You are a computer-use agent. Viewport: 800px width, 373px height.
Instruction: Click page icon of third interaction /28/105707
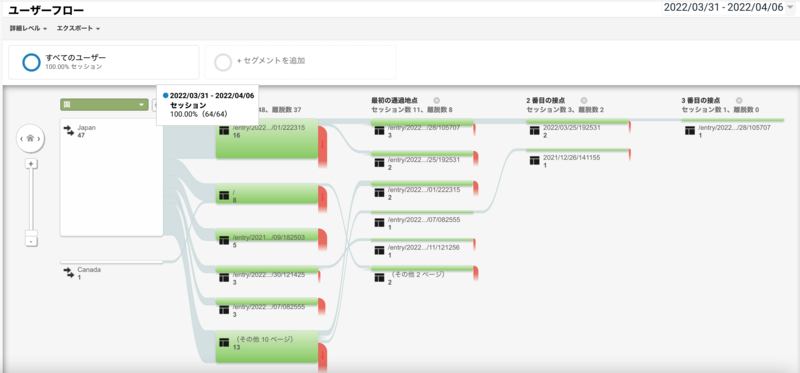click(x=689, y=131)
